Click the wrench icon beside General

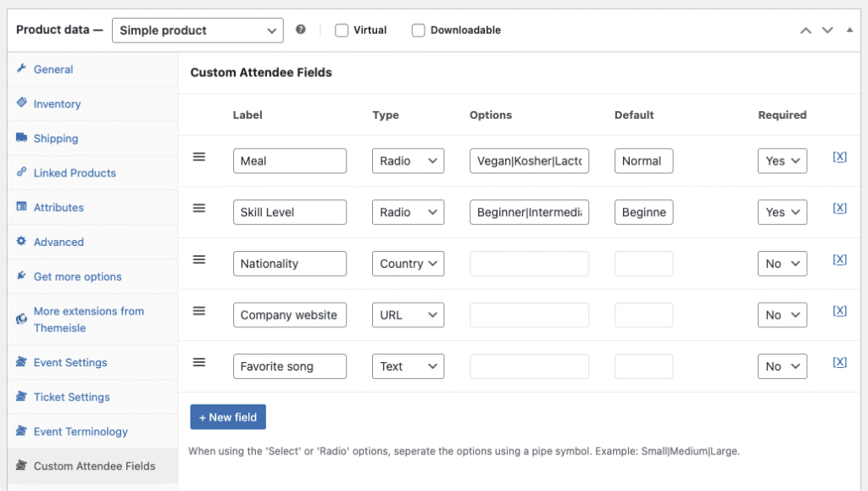22,69
